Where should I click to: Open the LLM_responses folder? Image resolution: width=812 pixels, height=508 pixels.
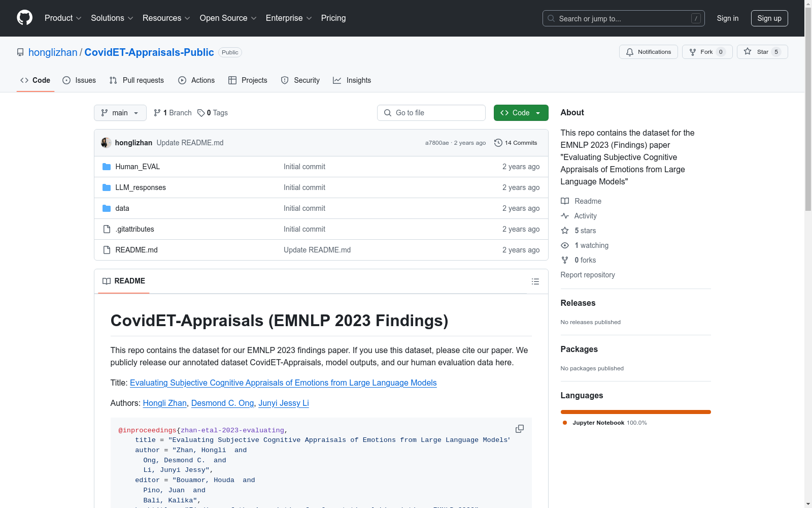pos(141,187)
